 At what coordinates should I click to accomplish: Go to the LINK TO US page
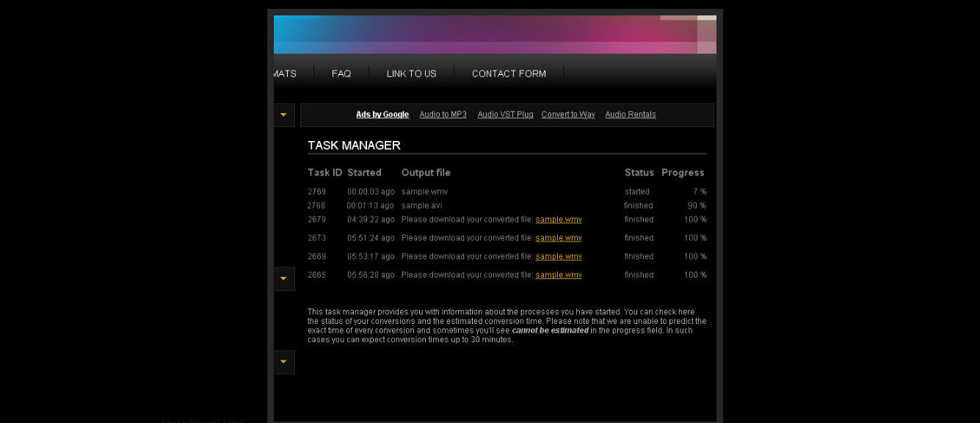411,73
